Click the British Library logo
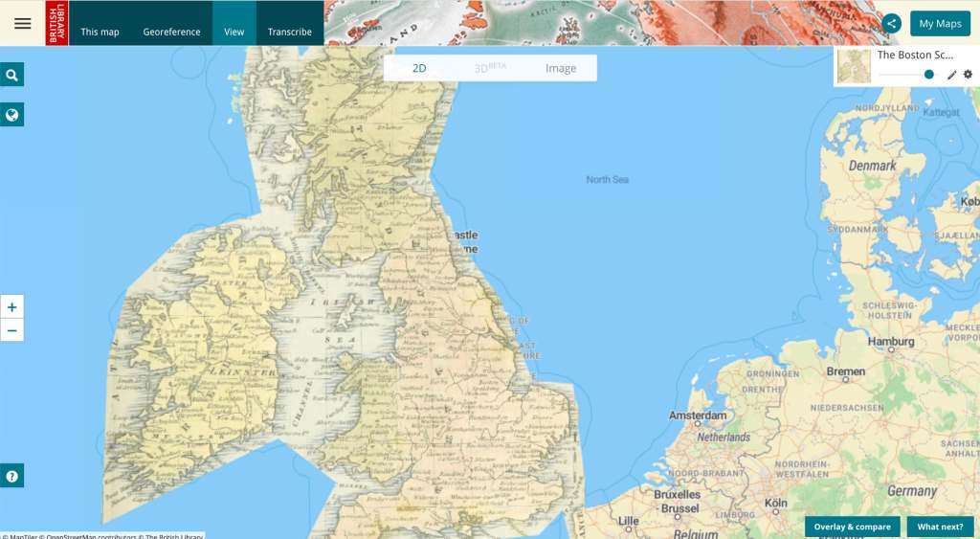 [56, 23]
